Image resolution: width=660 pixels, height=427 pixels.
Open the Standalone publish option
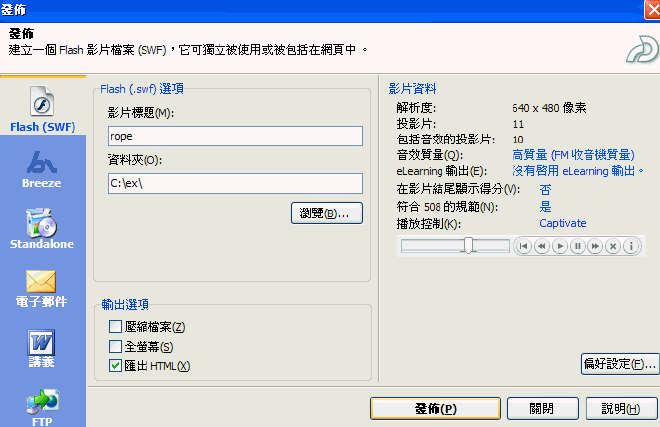tap(42, 229)
